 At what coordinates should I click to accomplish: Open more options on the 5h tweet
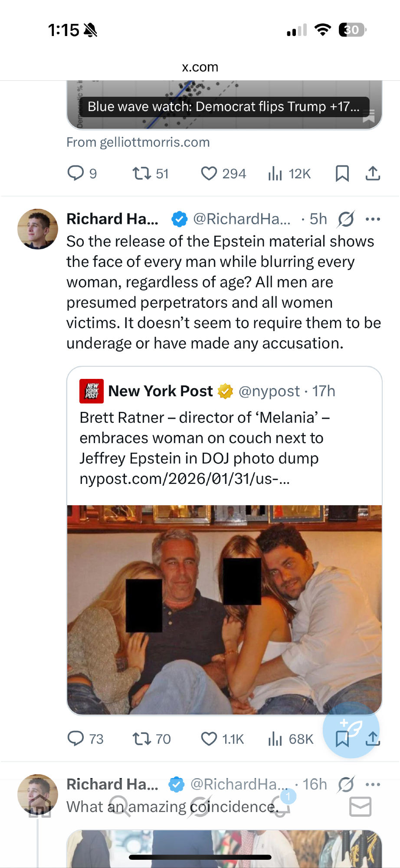click(x=373, y=219)
